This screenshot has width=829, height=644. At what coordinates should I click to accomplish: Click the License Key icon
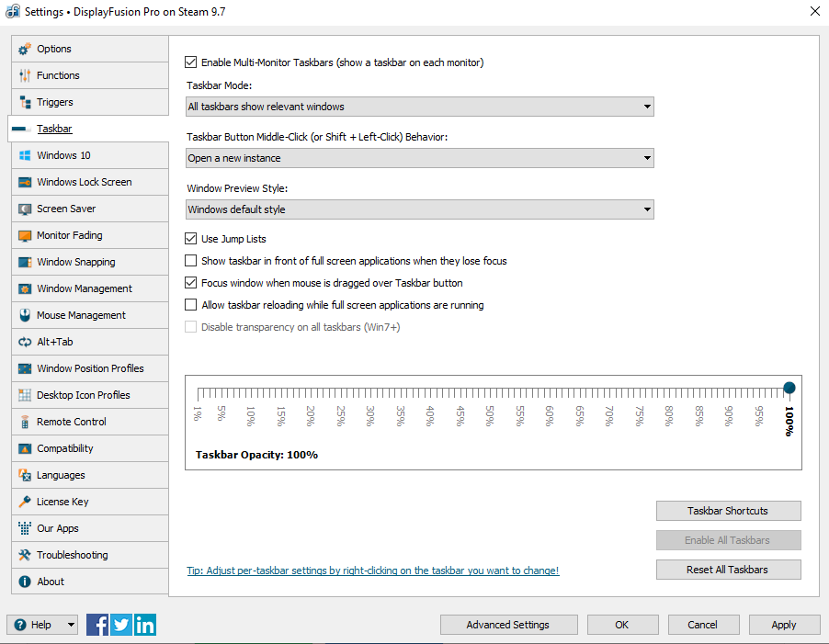(24, 502)
